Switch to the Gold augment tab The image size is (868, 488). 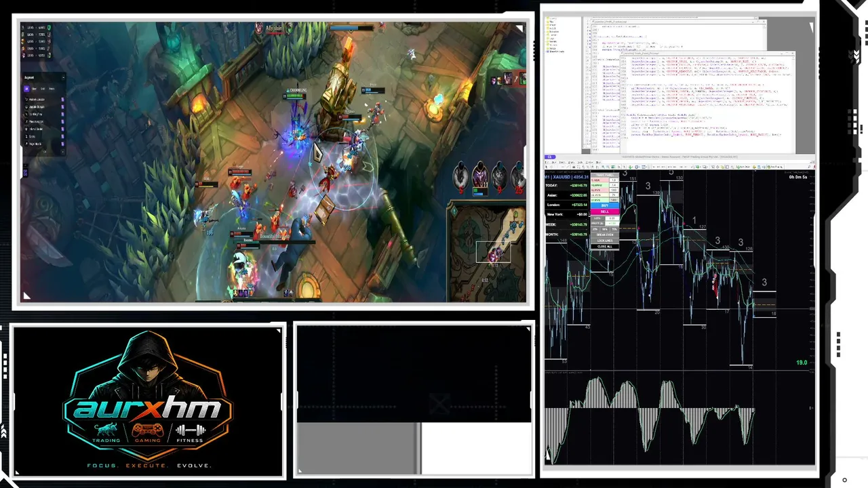coord(43,89)
